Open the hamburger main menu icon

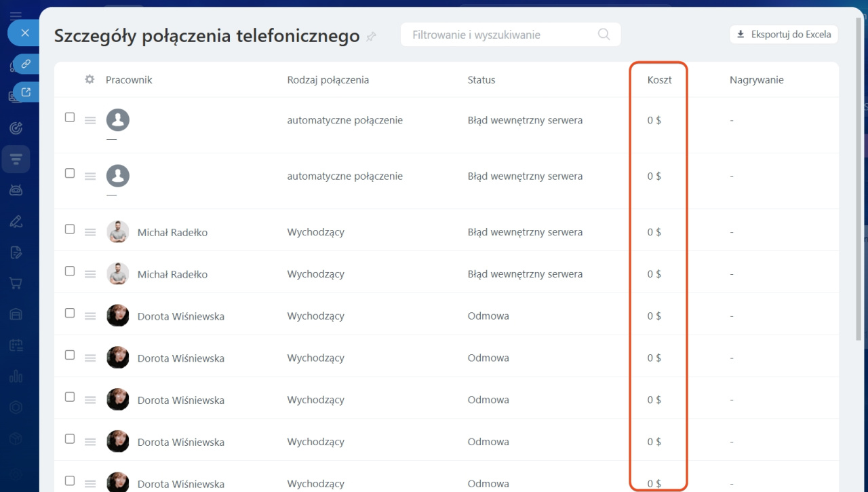pos(16,15)
